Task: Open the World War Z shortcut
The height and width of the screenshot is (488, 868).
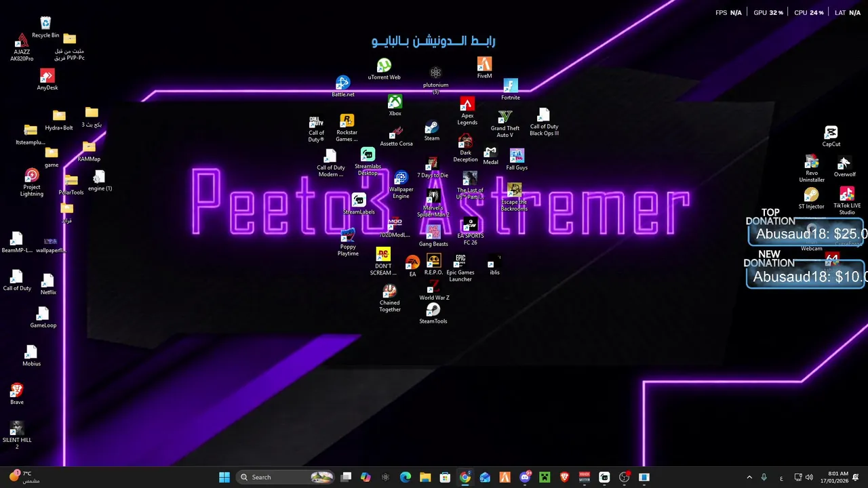Action: point(434,290)
